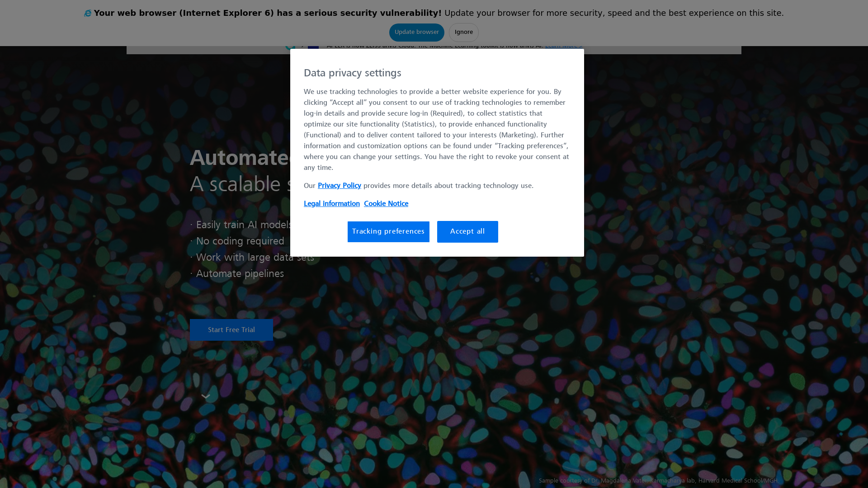Click the Internet Explorer logo icon
868x488 pixels.
(88, 14)
